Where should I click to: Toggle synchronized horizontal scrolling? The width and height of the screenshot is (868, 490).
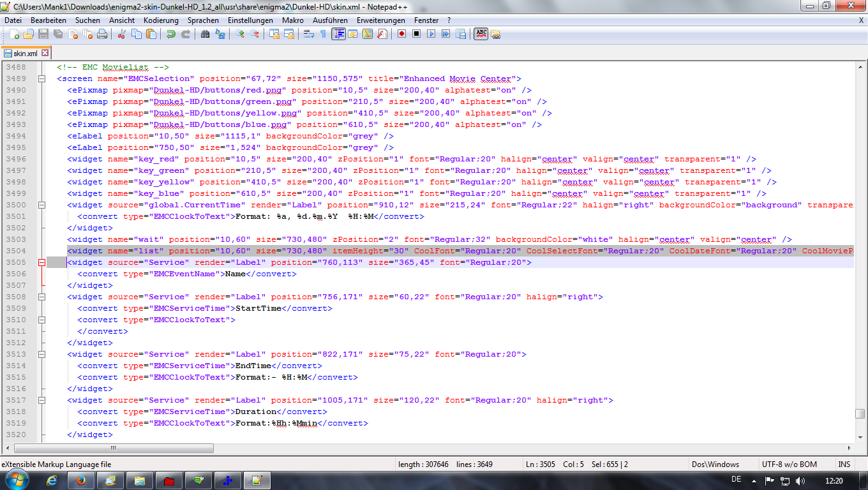click(289, 34)
